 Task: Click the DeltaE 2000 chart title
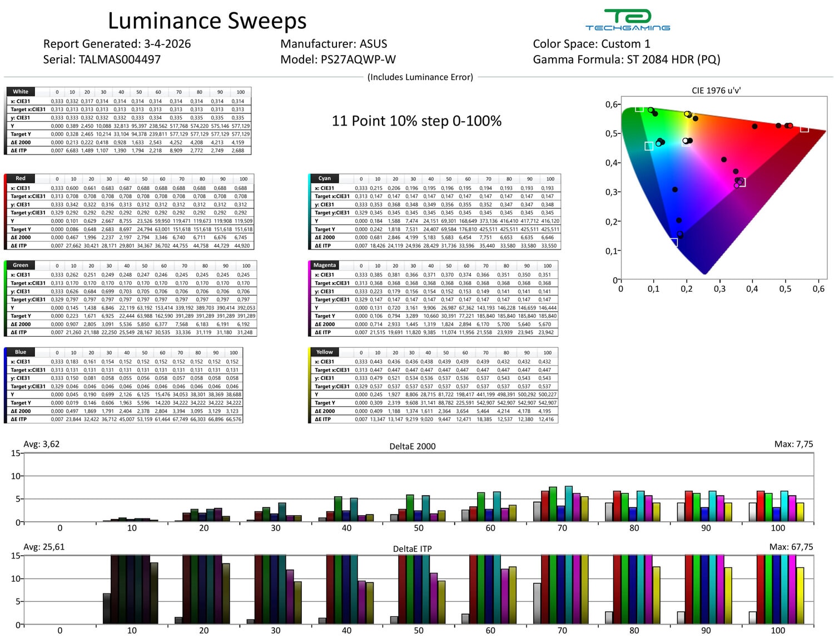point(413,446)
